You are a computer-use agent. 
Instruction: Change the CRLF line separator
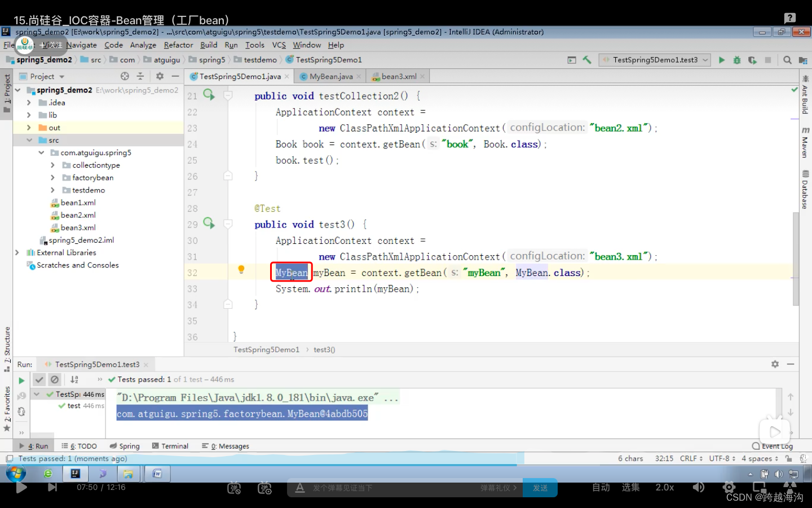click(691, 459)
